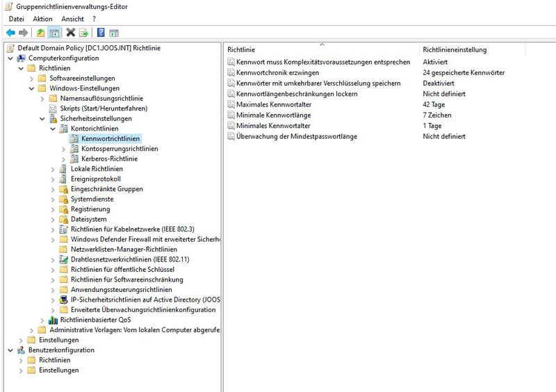Click the Export list toolbar icon
The image size is (556, 392).
pyautogui.click(x=83, y=33)
